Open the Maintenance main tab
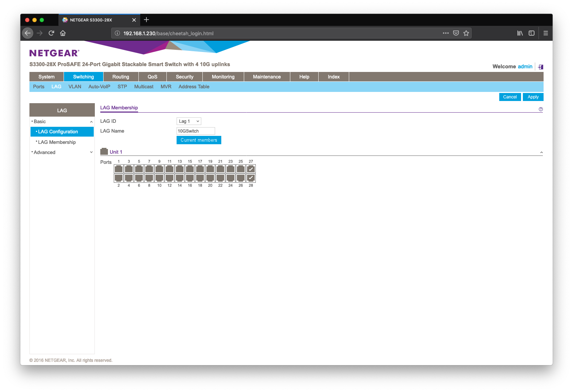This screenshot has width=573, height=392. click(267, 77)
